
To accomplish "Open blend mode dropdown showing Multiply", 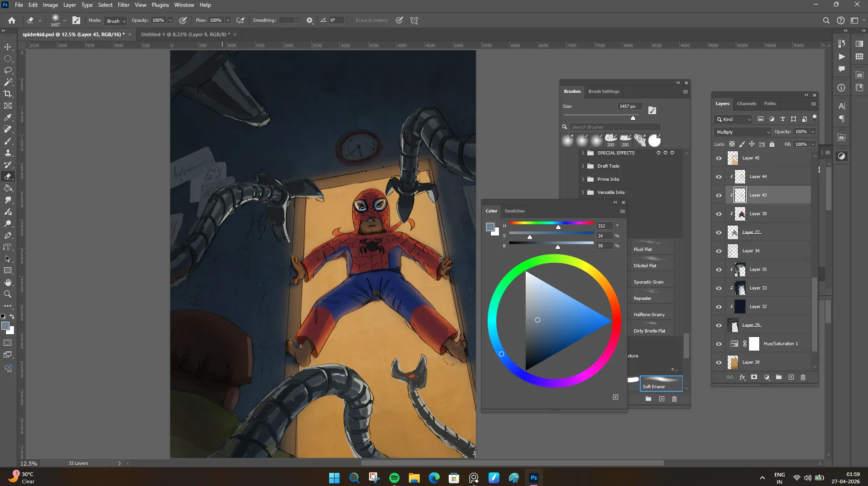I will [x=742, y=132].
